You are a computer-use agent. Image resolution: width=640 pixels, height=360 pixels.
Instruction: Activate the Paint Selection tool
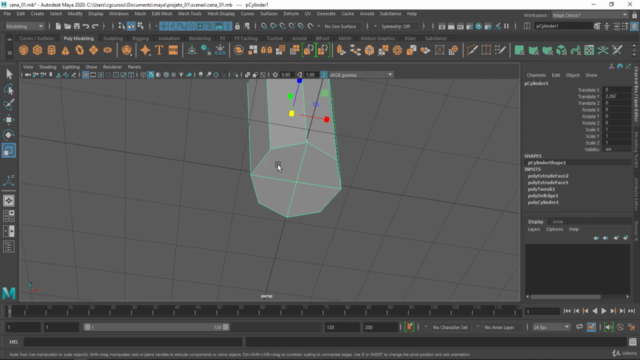(x=9, y=104)
